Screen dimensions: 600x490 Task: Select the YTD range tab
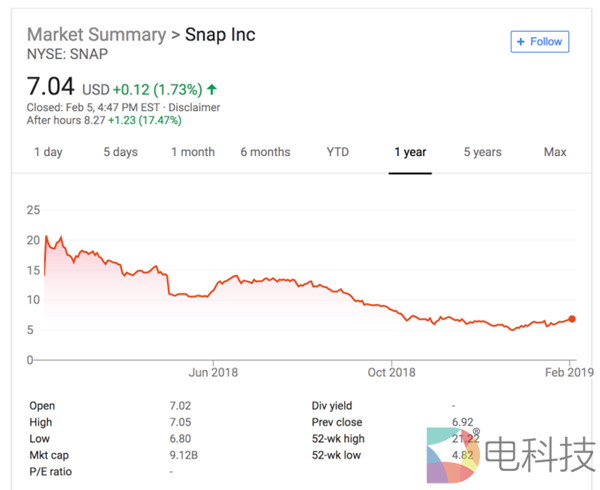tap(338, 152)
